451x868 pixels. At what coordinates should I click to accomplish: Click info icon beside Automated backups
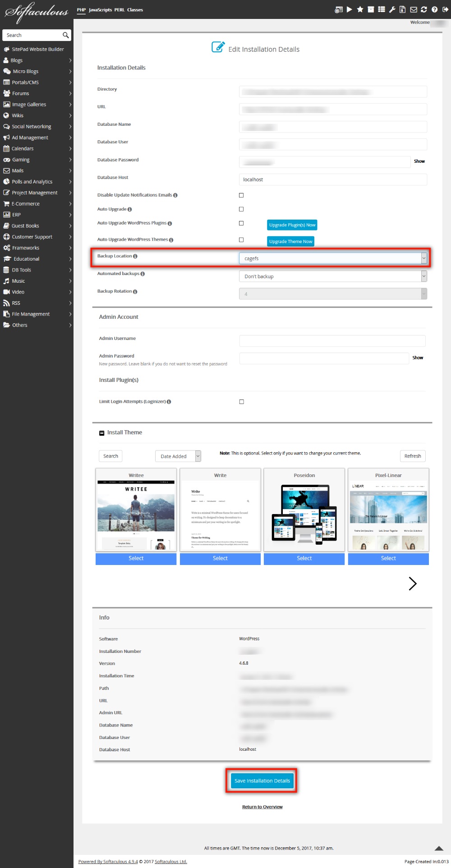[x=143, y=274]
